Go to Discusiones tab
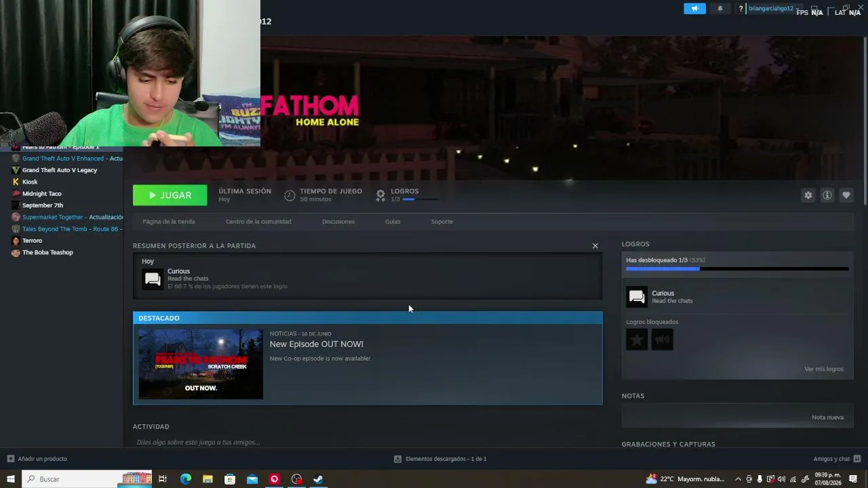 [x=338, y=222]
